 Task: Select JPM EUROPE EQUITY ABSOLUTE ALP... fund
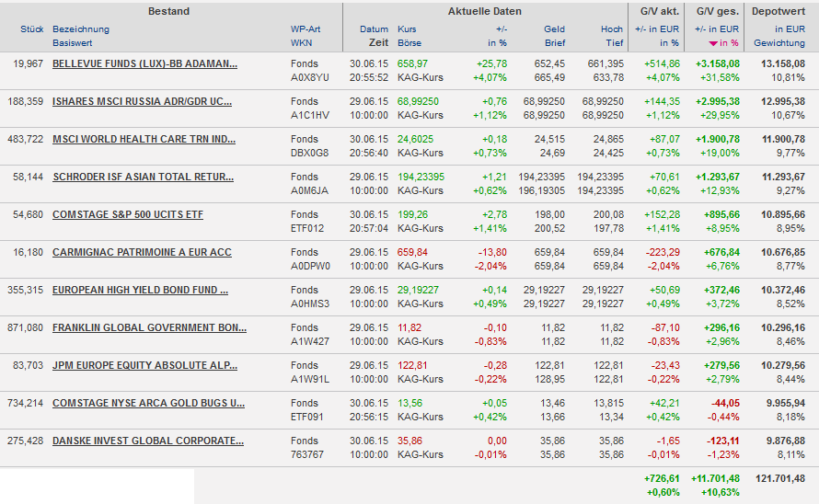[x=144, y=365]
